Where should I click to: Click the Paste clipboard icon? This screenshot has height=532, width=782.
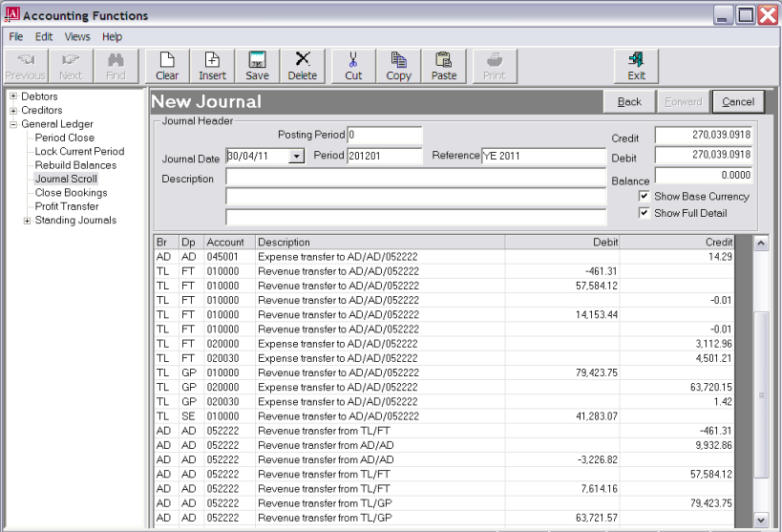click(443, 65)
